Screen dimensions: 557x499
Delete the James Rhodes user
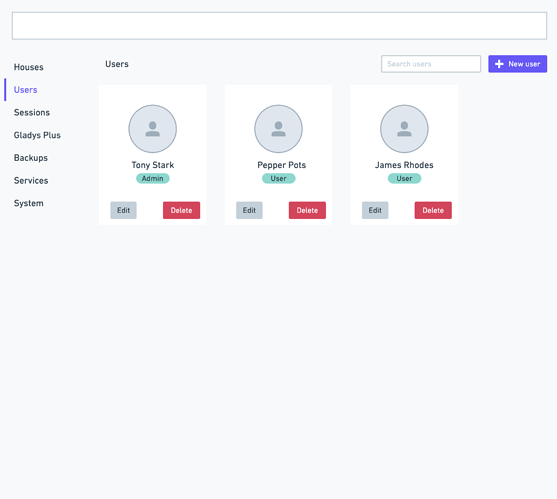coord(433,210)
